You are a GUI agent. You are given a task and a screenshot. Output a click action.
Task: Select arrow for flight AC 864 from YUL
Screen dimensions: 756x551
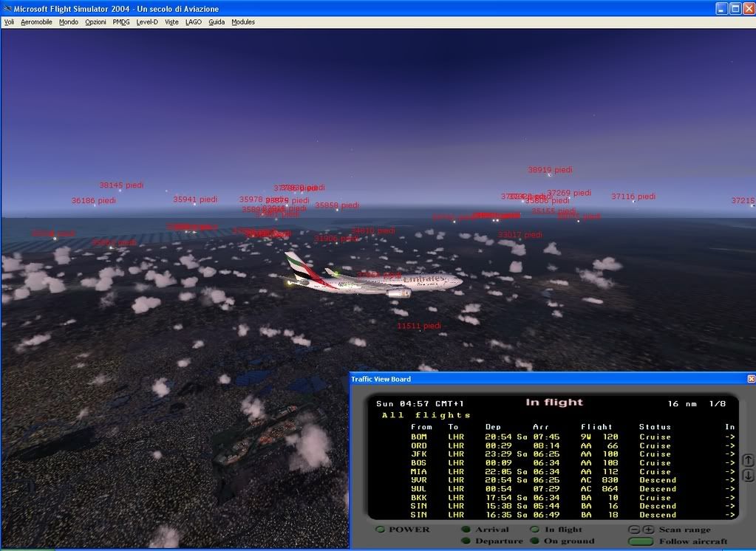(730, 489)
